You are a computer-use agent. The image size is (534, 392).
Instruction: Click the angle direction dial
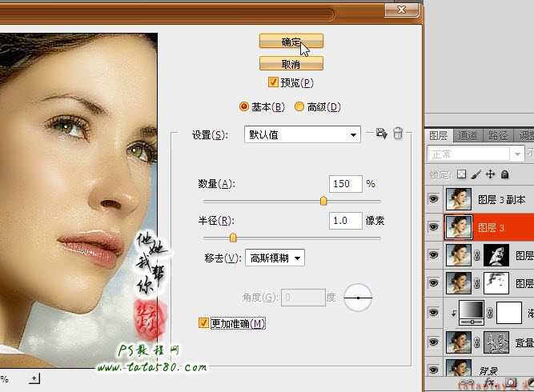(358, 298)
